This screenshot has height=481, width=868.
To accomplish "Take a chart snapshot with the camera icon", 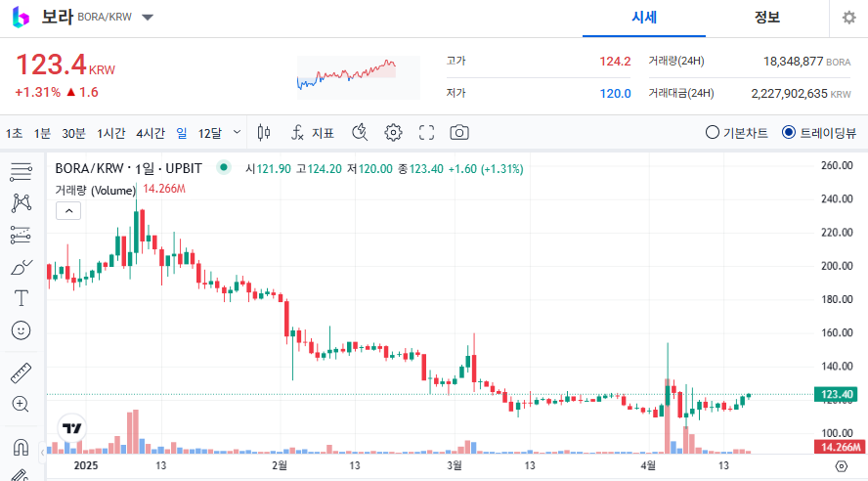I will [458, 133].
